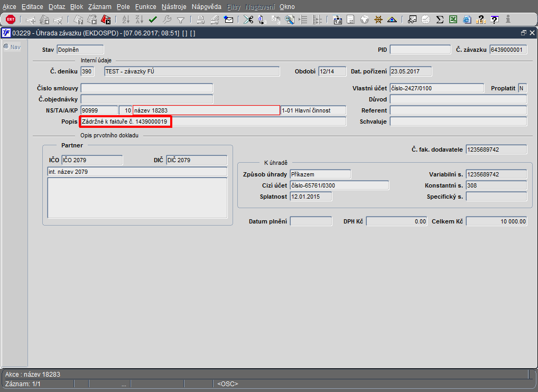This screenshot has width=538, height=392.
Task: Click the Cizí účet field číslo-65761/0300
Action: 339,185
